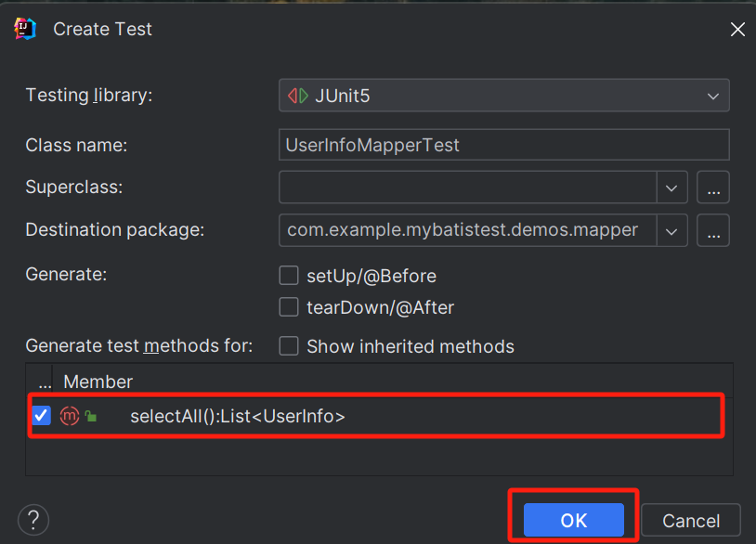The image size is (756, 544).
Task: Enable tearDown/@After checkbox
Action: [289, 307]
